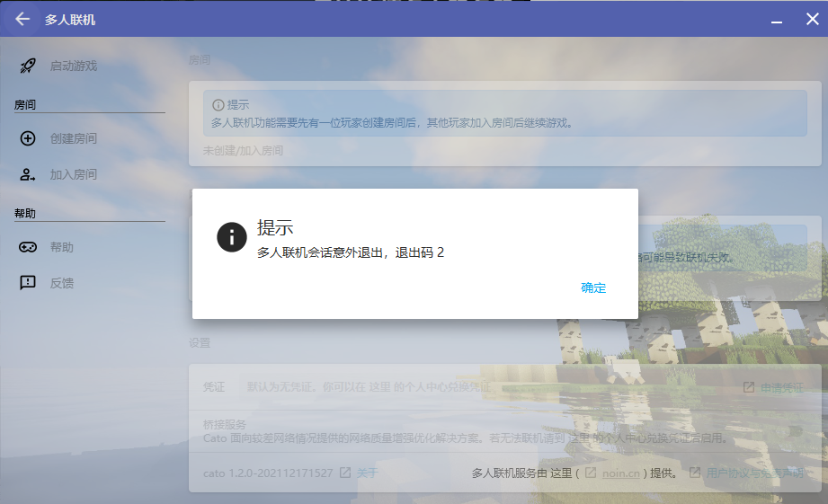828x504 pixels.
Task: Click the gamepad icon for 帮助
Action: [28, 247]
